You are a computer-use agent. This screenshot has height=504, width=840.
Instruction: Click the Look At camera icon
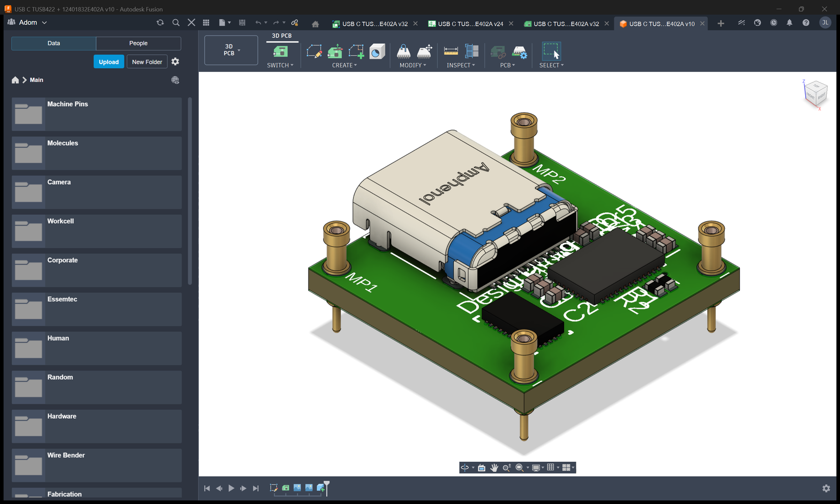(x=482, y=468)
